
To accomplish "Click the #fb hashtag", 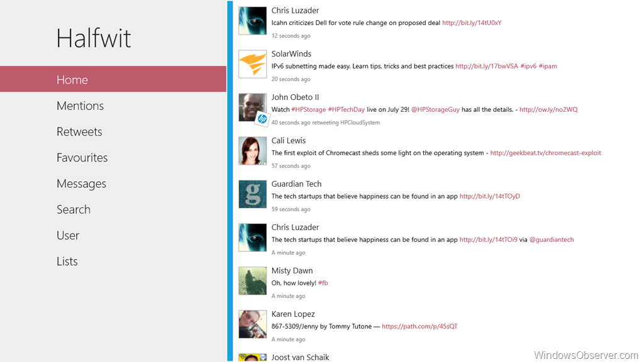I will tap(323, 283).
